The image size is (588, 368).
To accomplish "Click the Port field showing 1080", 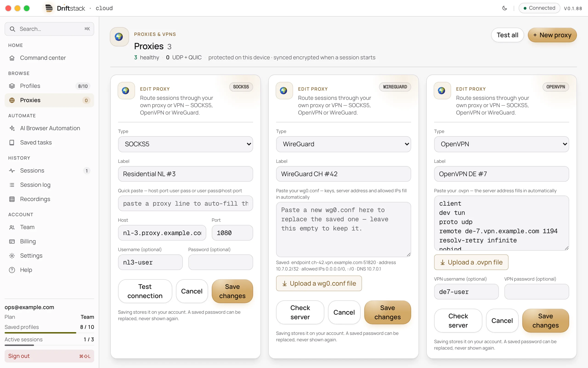I will [x=232, y=233].
